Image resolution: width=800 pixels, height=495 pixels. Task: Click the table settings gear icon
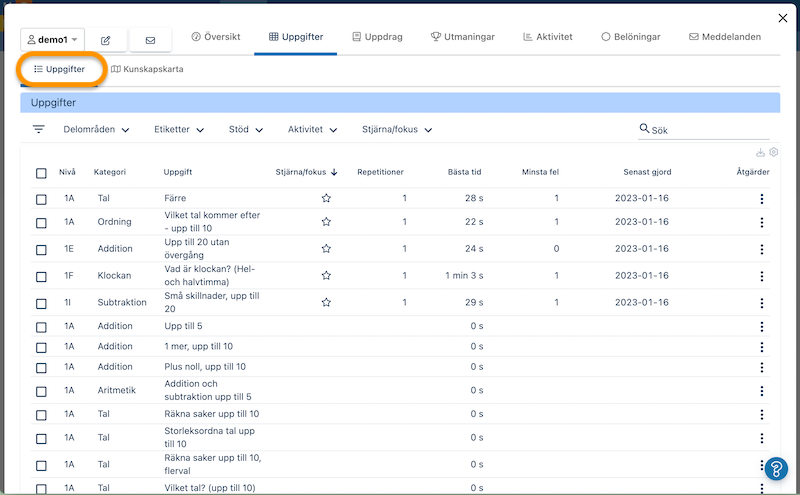[x=774, y=152]
